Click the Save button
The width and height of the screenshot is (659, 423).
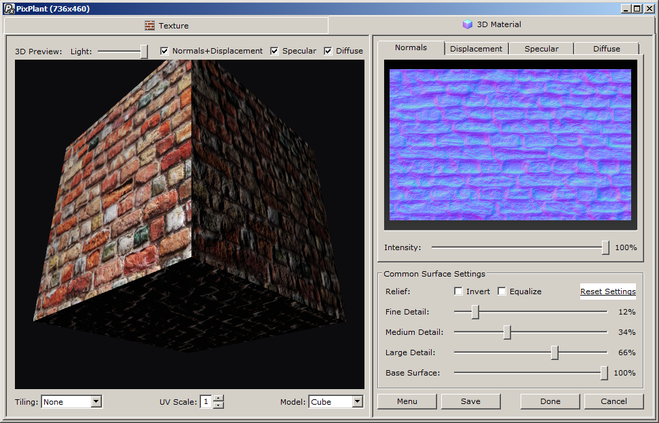470,401
